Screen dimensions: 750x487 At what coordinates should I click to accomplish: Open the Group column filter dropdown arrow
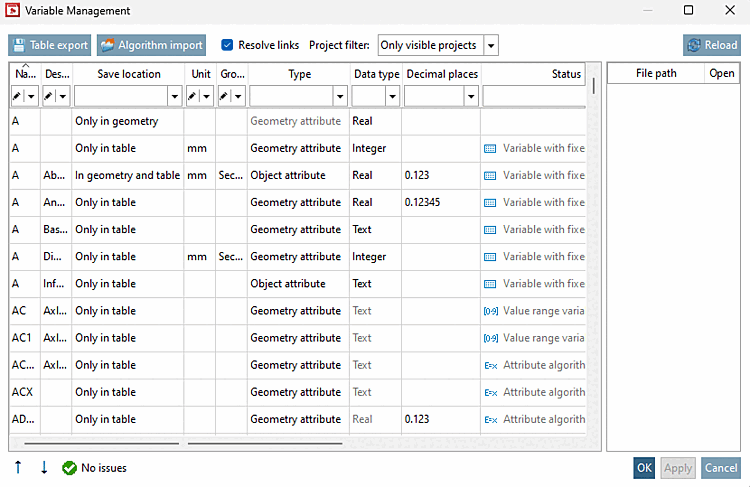coord(238,97)
